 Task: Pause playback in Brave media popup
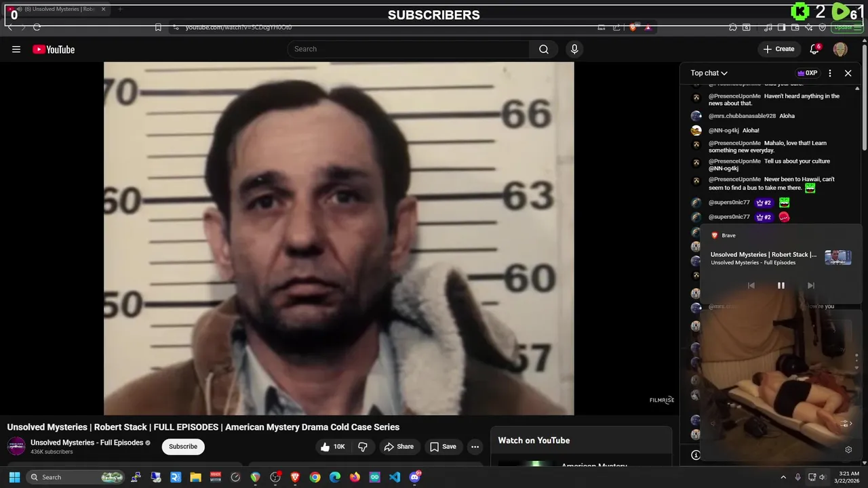[x=781, y=285]
